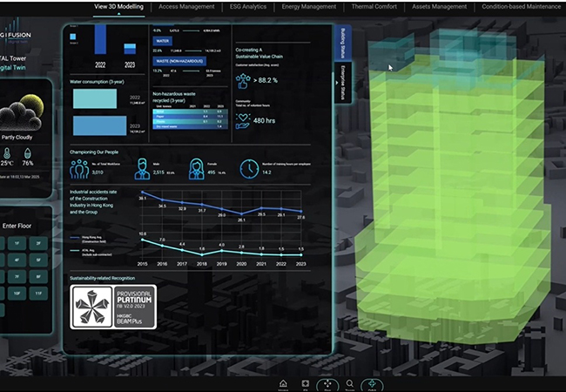Open the Energy Management tab
Viewport: 566px width, 392px height.
[x=309, y=7]
